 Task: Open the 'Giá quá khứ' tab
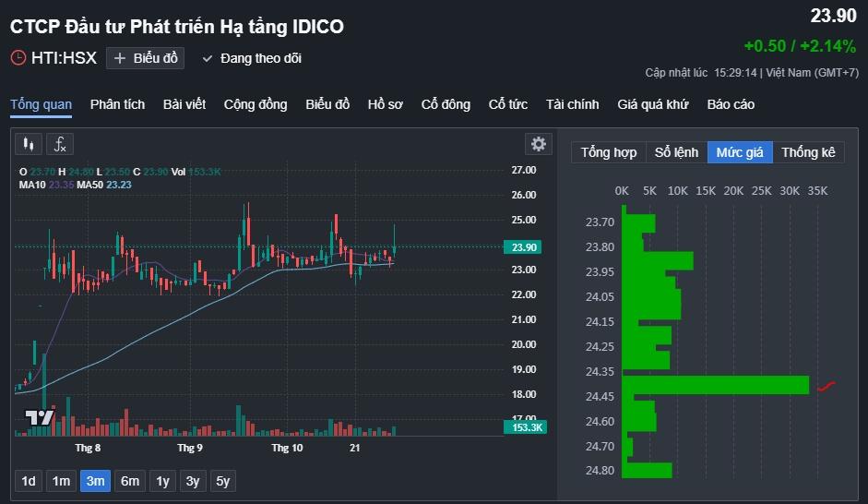pyautogui.click(x=653, y=104)
